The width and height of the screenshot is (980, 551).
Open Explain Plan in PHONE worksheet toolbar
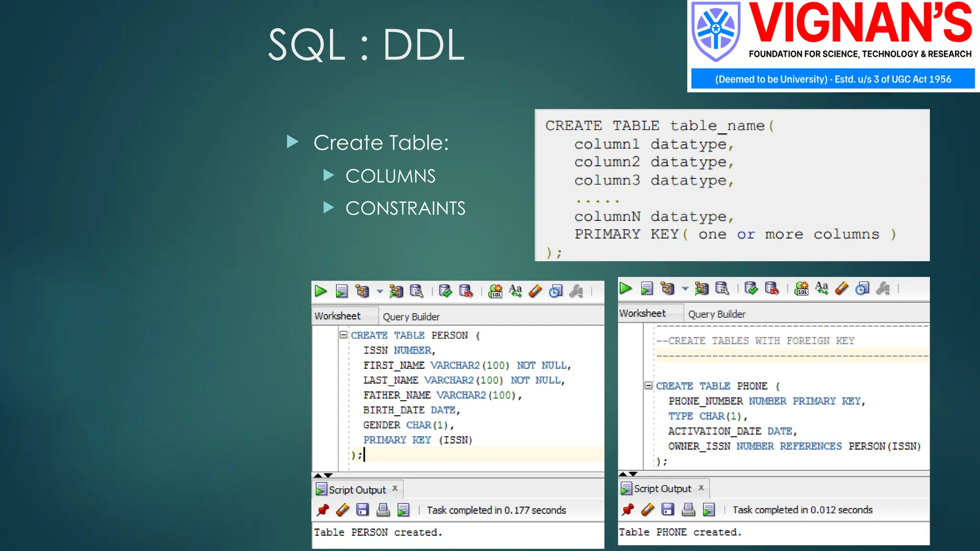(x=668, y=288)
